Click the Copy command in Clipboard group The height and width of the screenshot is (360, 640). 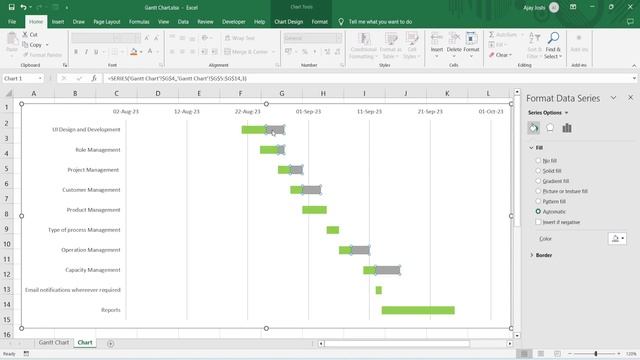point(33,45)
